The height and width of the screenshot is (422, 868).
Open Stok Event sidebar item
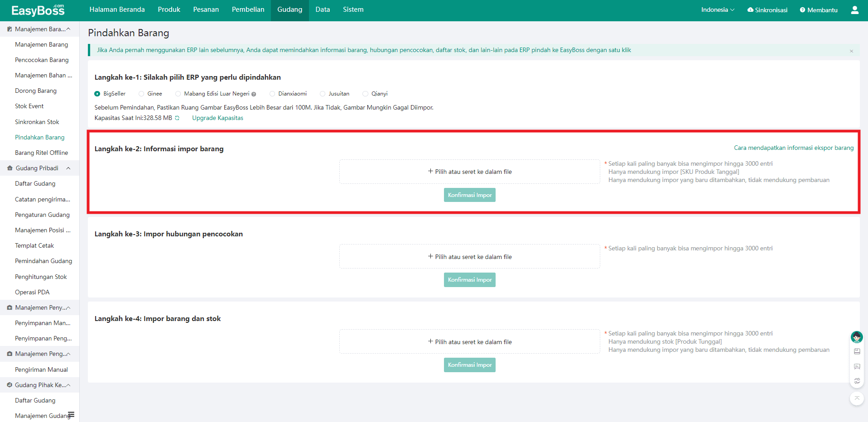(x=29, y=106)
